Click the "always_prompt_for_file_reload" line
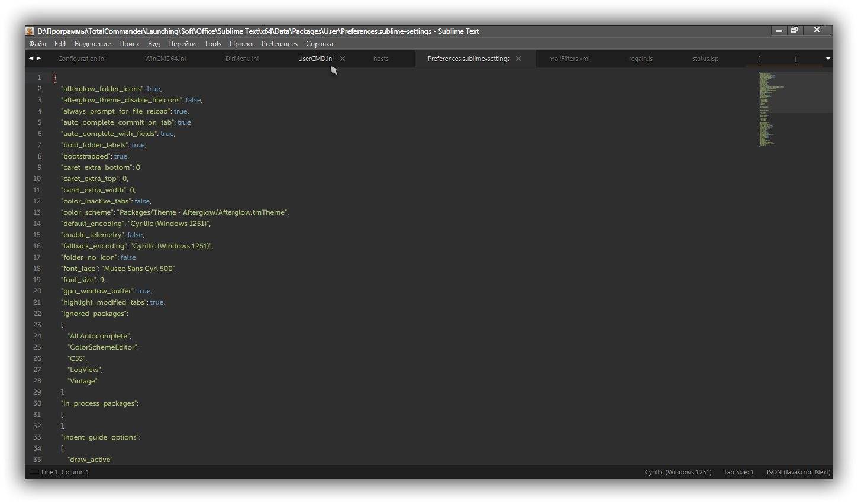The image size is (858, 504). pyautogui.click(x=125, y=111)
